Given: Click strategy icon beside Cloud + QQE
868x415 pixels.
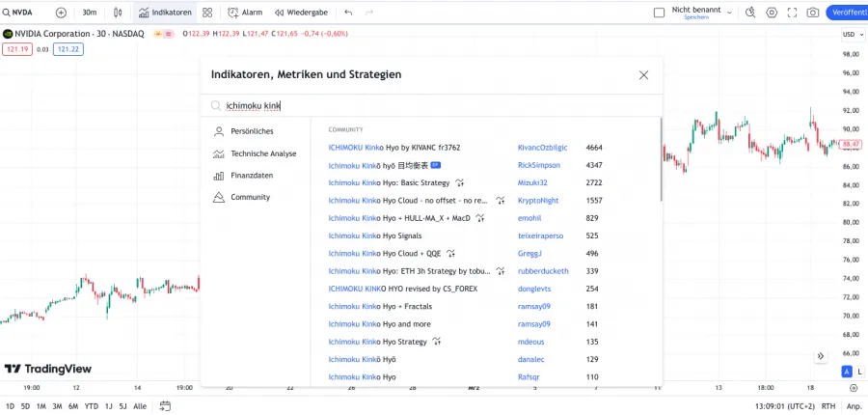Looking at the screenshot, I should [450, 254].
